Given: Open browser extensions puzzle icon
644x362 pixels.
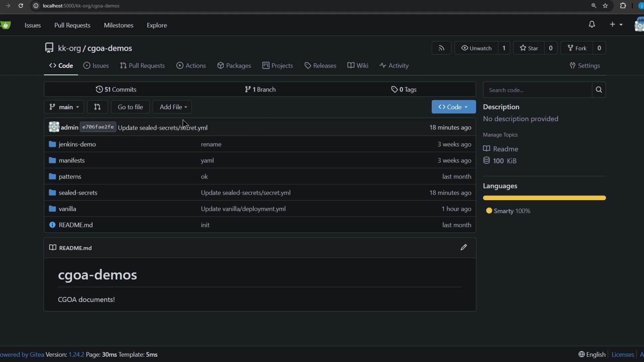Looking at the screenshot, I should click(x=623, y=6).
